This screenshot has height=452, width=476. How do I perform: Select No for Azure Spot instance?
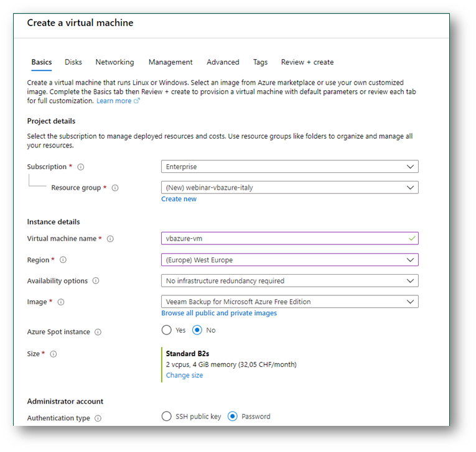pos(197,330)
